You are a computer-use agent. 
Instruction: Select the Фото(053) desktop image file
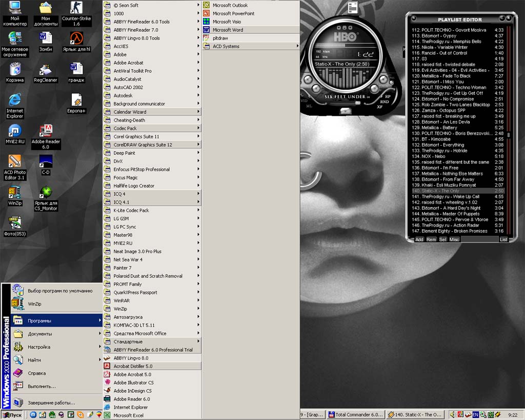(x=15, y=227)
